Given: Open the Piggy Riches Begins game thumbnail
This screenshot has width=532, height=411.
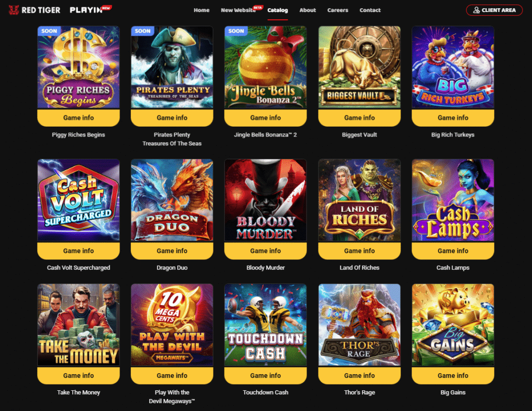Looking at the screenshot, I should 78,67.
